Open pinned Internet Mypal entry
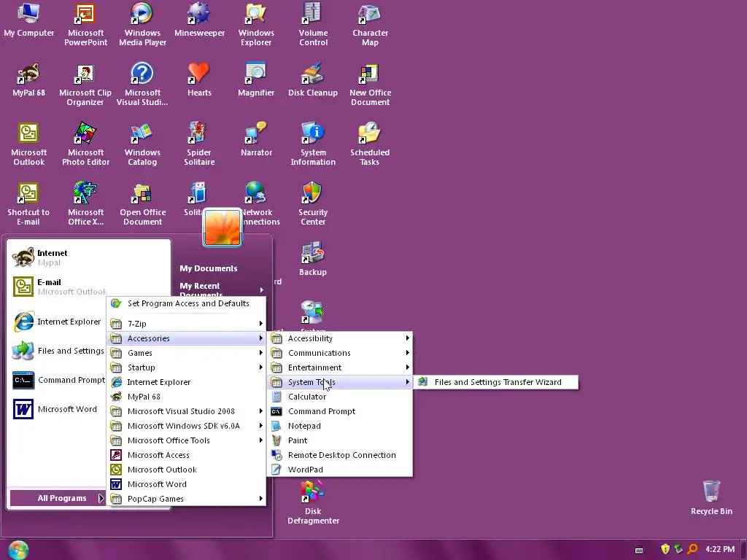The image size is (747, 560). coord(88,257)
